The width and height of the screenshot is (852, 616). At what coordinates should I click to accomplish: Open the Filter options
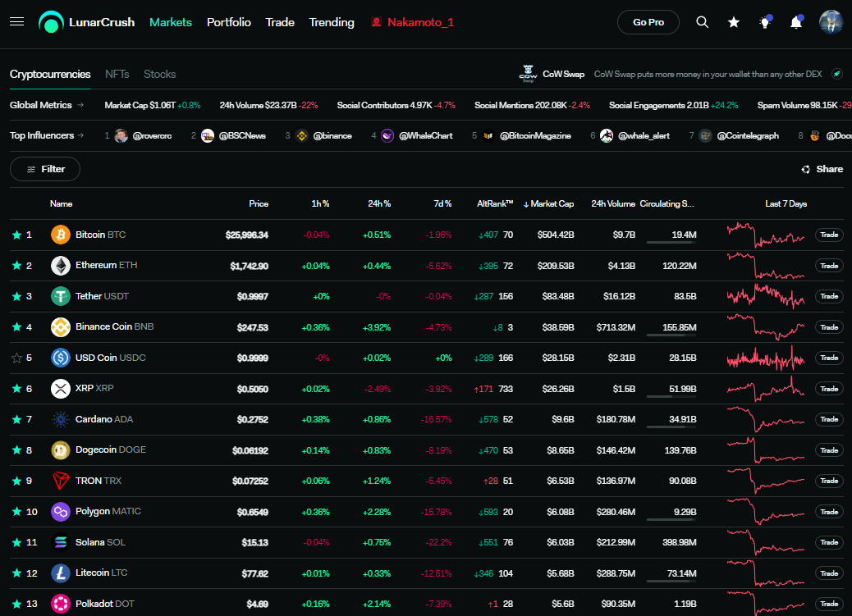(x=45, y=169)
